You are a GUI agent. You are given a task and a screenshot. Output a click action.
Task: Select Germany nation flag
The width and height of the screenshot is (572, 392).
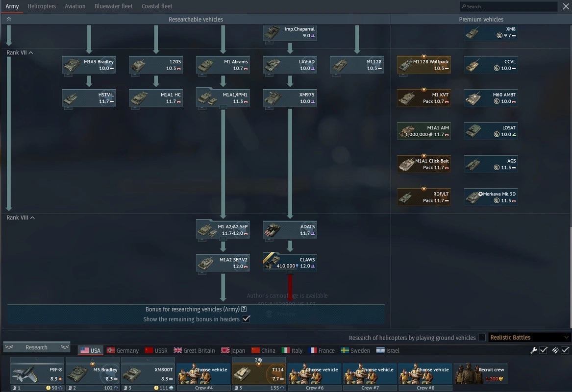[123, 350]
